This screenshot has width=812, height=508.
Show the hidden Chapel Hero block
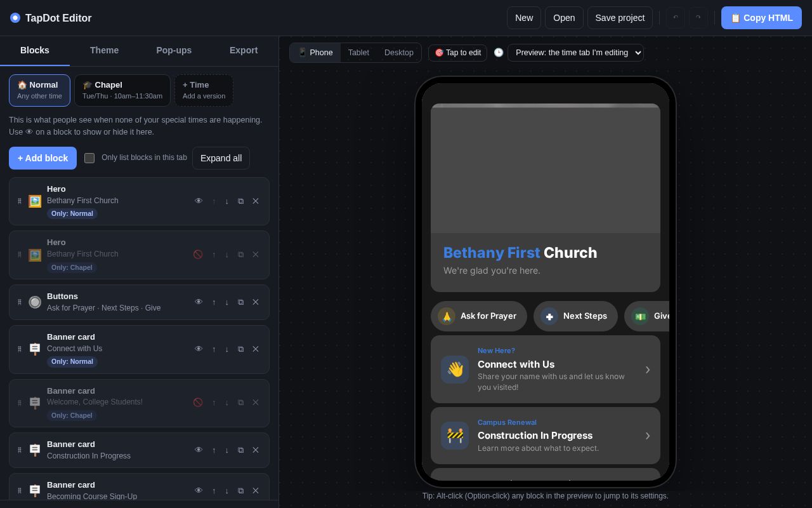198,255
